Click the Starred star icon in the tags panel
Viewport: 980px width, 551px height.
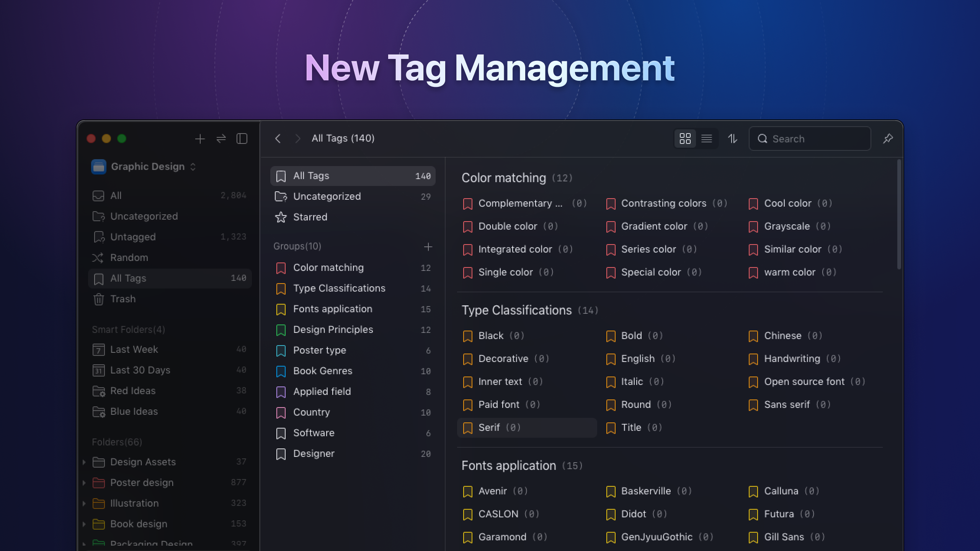click(281, 217)
